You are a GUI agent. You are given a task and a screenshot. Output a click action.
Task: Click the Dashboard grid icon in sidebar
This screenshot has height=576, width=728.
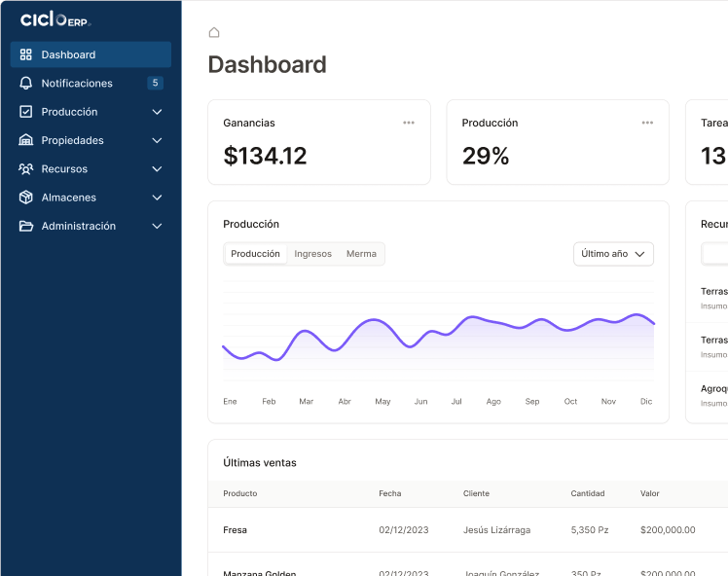[x=26, y=54]
